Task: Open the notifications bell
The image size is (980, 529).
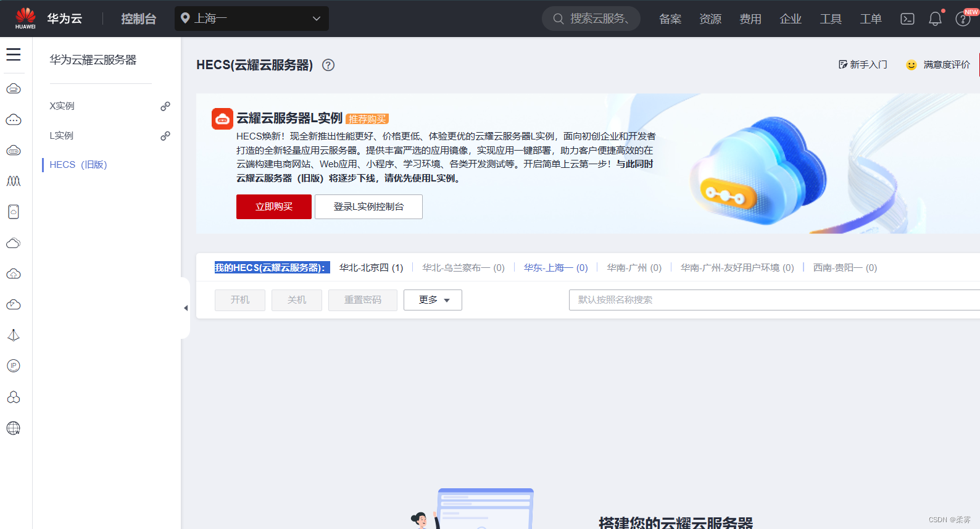Action: [936, 19]
